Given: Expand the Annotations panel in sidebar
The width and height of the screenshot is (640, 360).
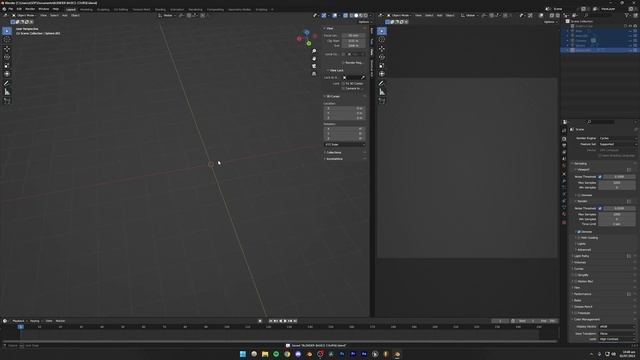Looking at the screenshot, I should click(334, 159).
